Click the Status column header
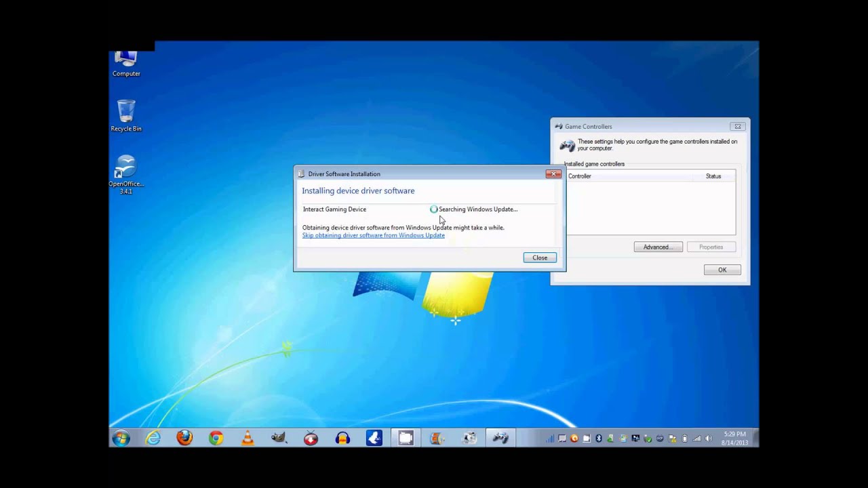Screen dimensions: 868x488 click(x=713, y=176)
